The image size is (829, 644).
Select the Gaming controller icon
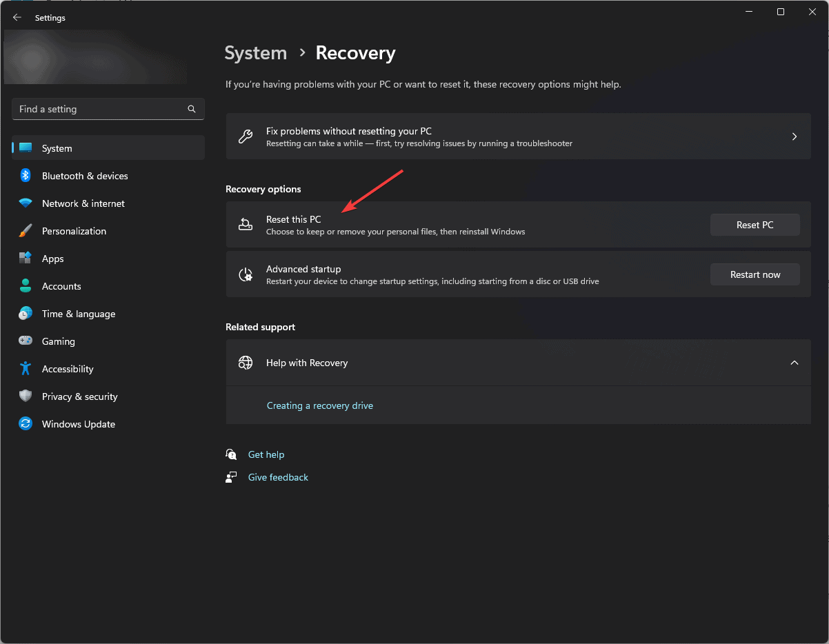(25, 341)
